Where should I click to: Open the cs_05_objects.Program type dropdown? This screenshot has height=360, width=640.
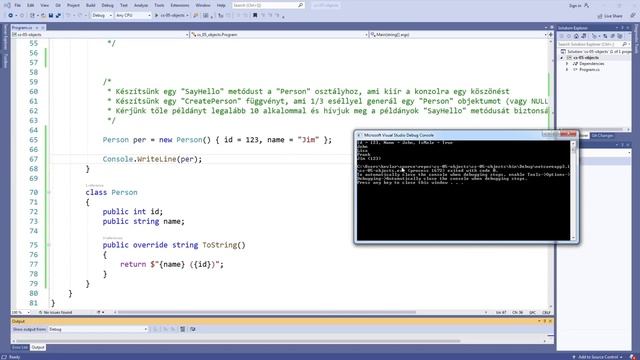(x=278, y=35)
